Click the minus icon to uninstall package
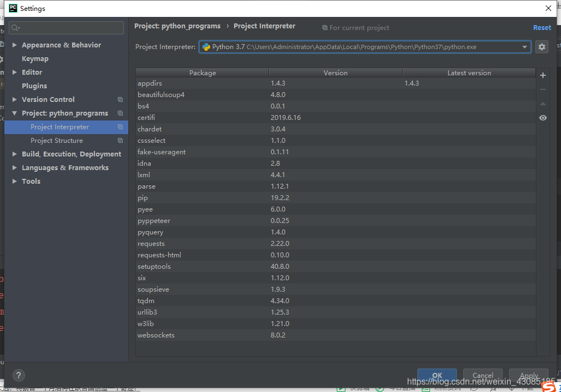 (543, 89)
